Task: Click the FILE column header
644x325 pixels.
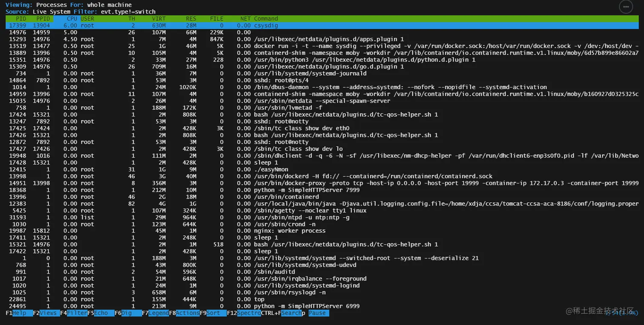Action: tap(217, 19)
